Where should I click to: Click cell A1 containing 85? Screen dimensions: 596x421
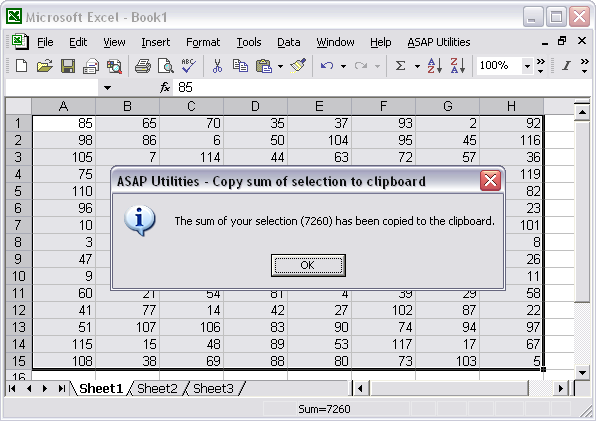[63, 123]
